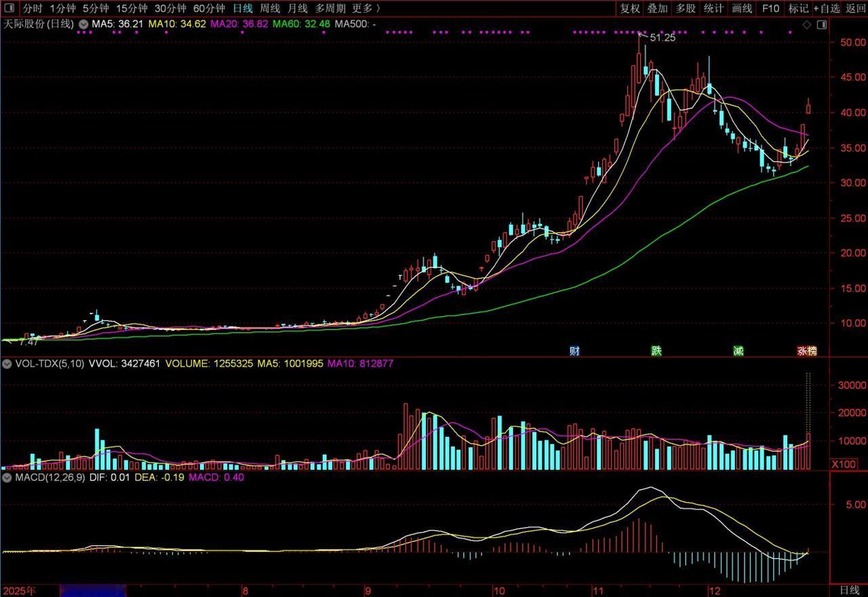
Task: Click the VOLUME: 1255325 value
Action: tap(210, 364)
